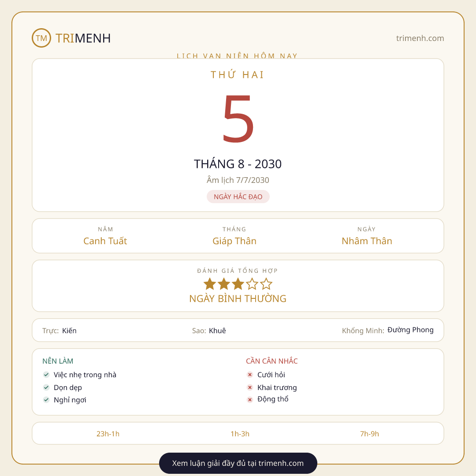
Task: Click the Nhâm Thân day label
Action: [367, 241]
